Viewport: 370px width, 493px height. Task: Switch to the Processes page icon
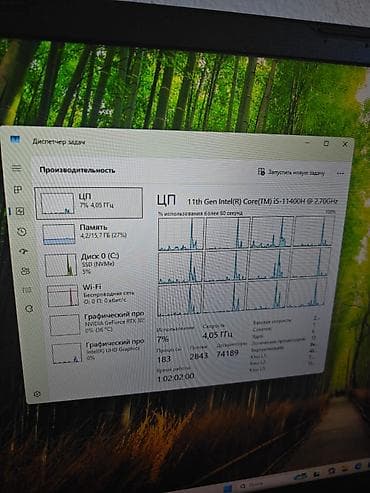(18, 190)
